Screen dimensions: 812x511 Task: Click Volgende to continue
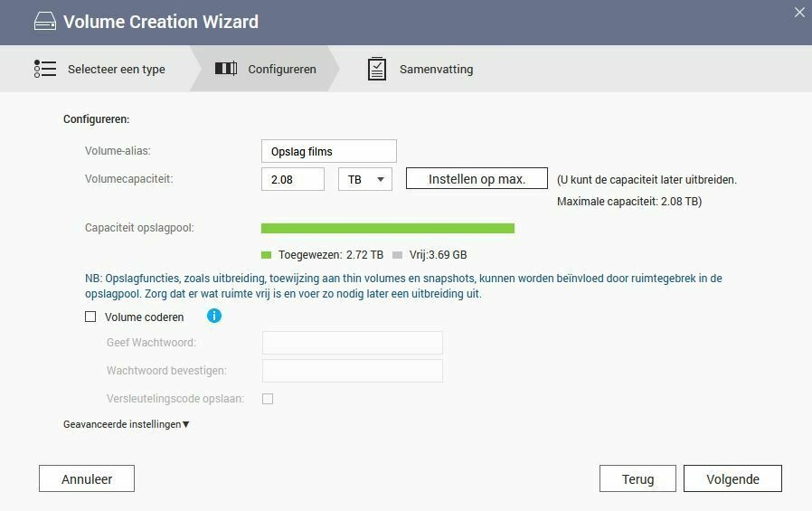732,479
